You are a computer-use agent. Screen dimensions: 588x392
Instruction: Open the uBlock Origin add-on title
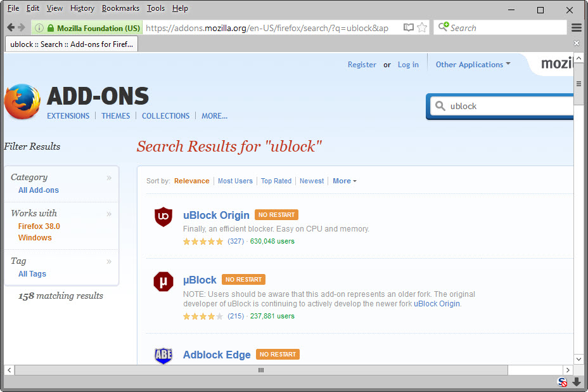[216, 215]
